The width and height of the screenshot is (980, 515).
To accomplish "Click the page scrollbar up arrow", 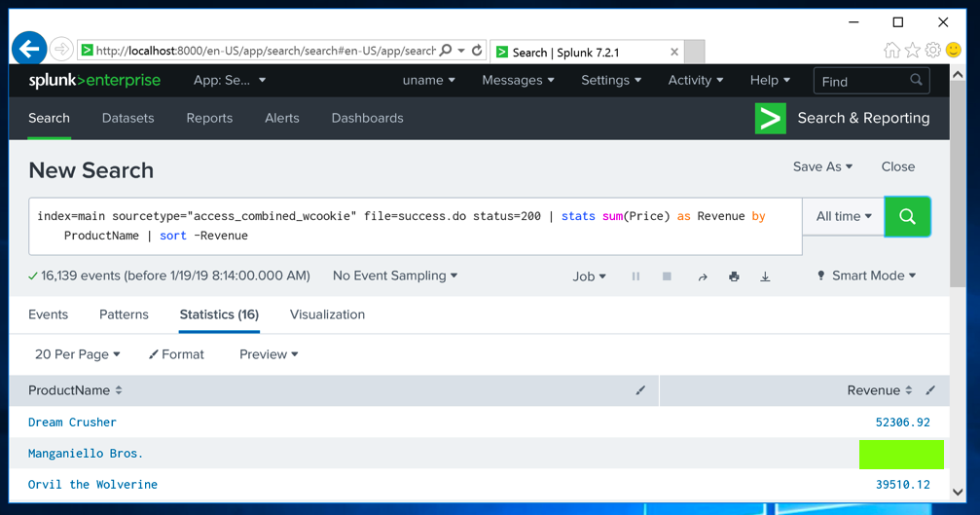I will pos(959,74).
